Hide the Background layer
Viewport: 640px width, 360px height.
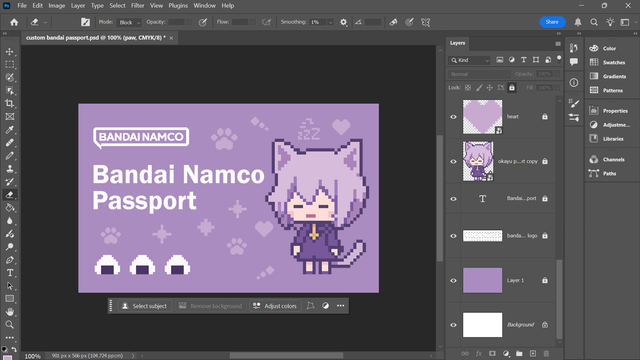(x=453, y=325)
